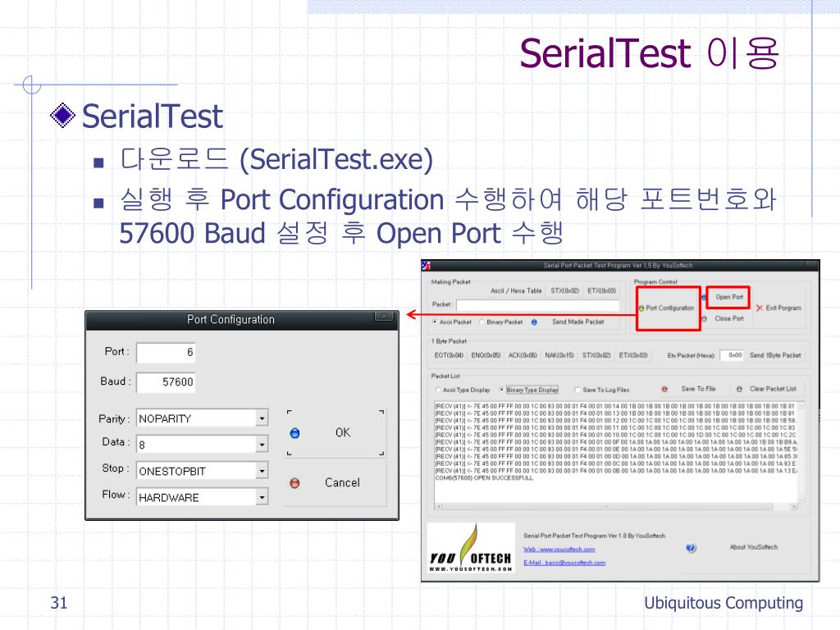
Task: Enable the Save To Log Files checkbox
Action: click(577, 390)
